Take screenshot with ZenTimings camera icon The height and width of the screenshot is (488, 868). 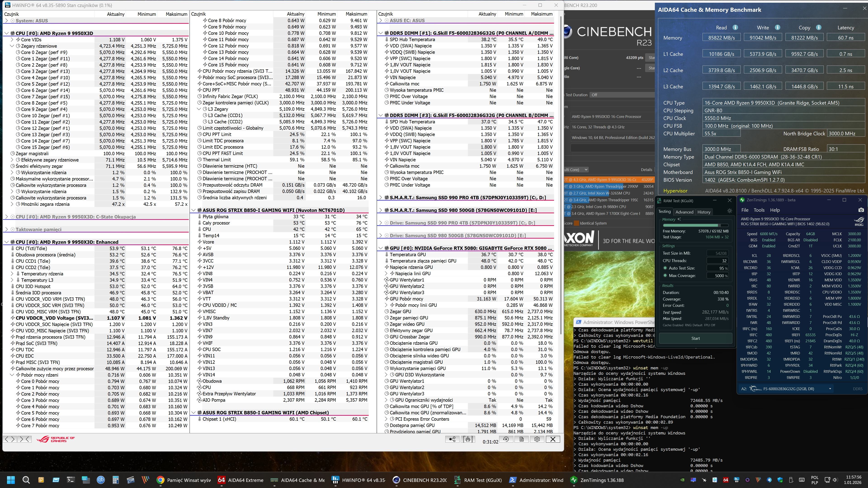pyautogui.click(x=861, y=210)
